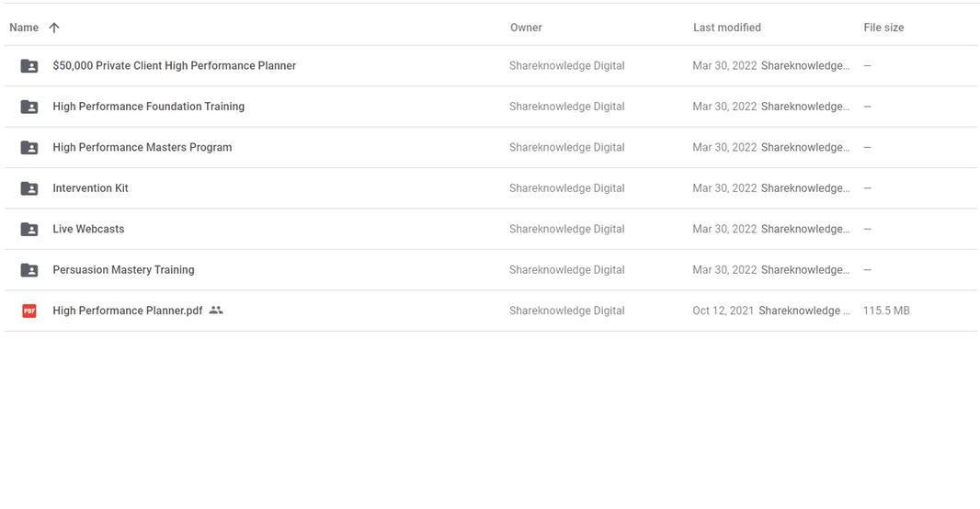
Task: Select the Intervention Kit folder name
Action: 90,188
